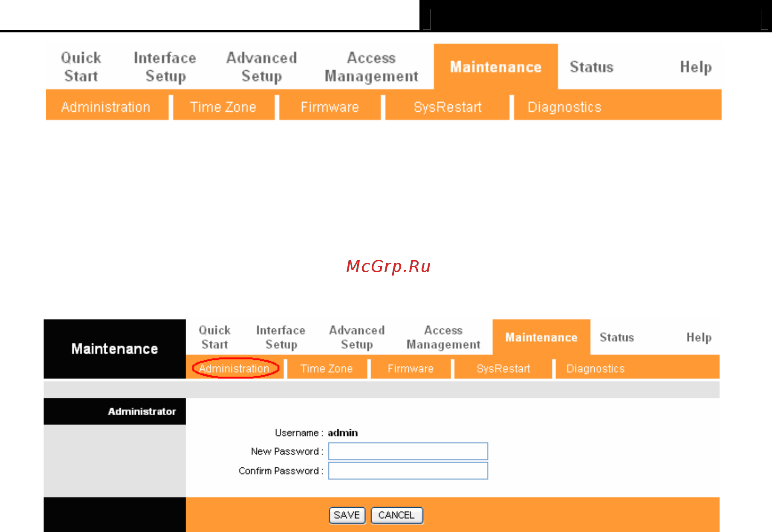Click the SAVE button
The height and width of the screenshot is (532, 772).
(x=347, y=515)
